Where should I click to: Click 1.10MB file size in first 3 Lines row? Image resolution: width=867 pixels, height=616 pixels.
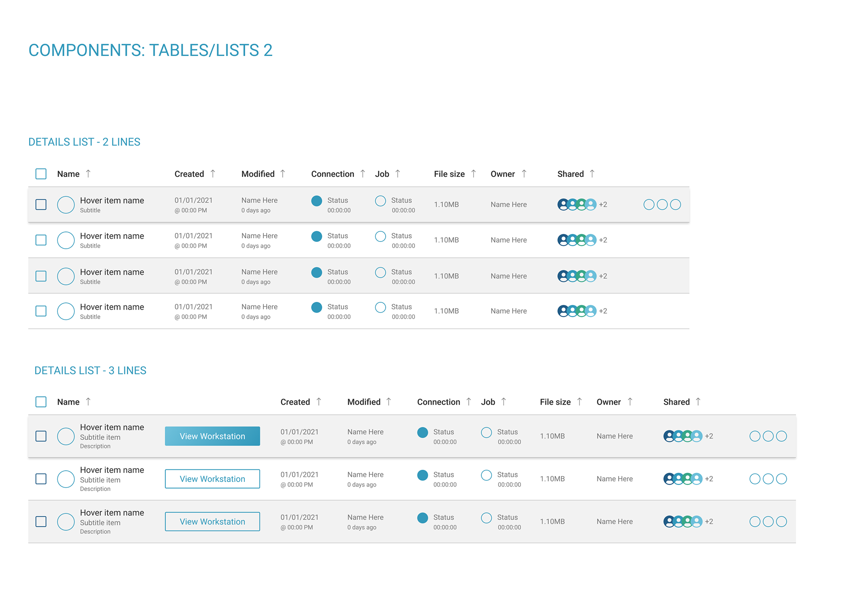pyautogui.click(x=553, y=436)
